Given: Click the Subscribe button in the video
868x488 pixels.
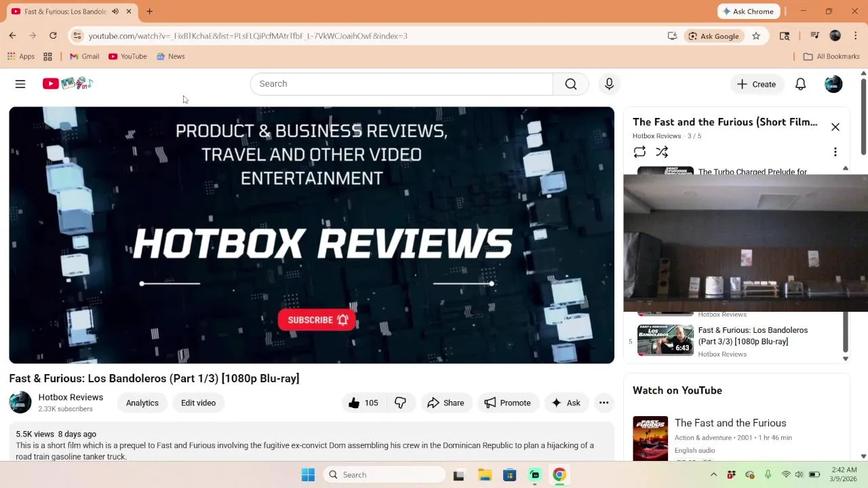Looking at the screenshot, I should pos(317,320).
